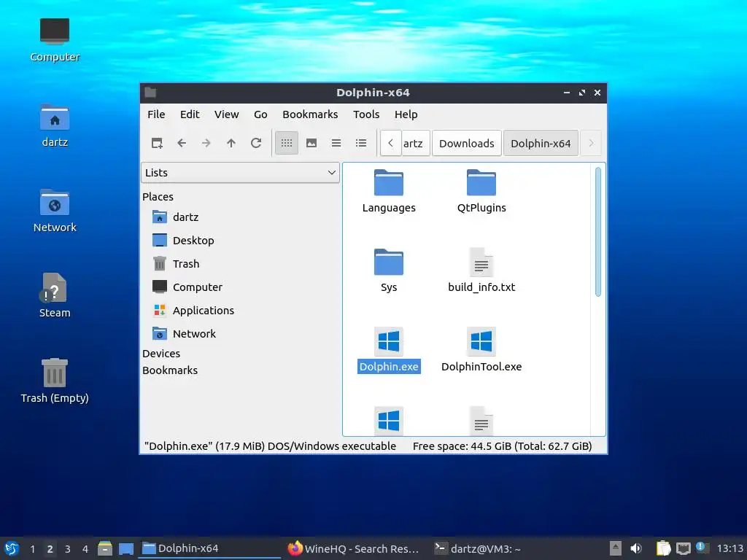Viewport: 747px width, 560px height.
Task: Click the Dolphin-x64 path button
Action: [541, 143]
